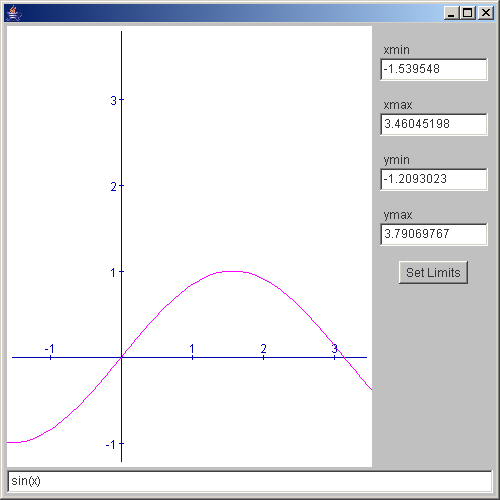Click the x-axis tick label 1
This screenshot has width=500, height=500.
(x=192, y=349)
